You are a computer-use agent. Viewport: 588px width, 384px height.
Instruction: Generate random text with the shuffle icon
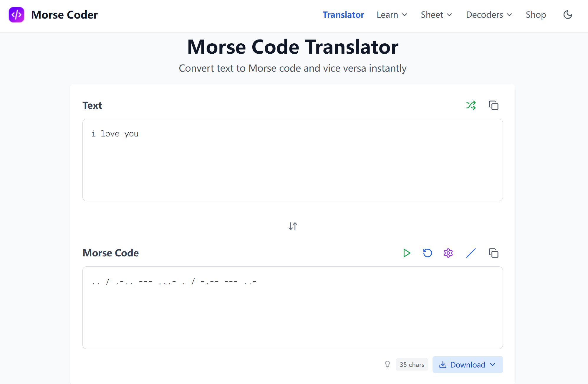pos(471,105)
